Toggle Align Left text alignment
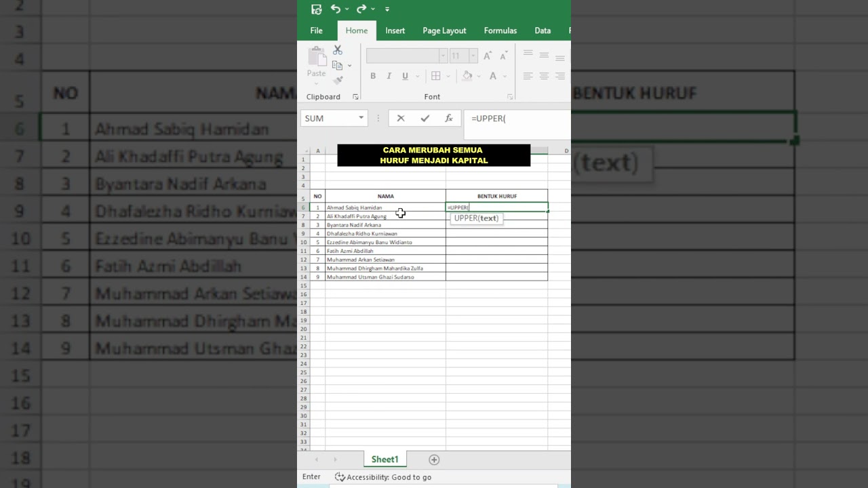868x488 pixels. 528,76
